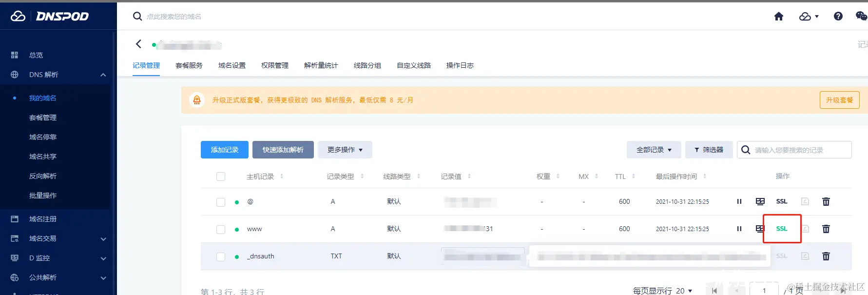Image resolution: width=868 pixels, height=295 pixels.
Task: Click the 快速添加解析 button
Action: [x=283, y=150]
